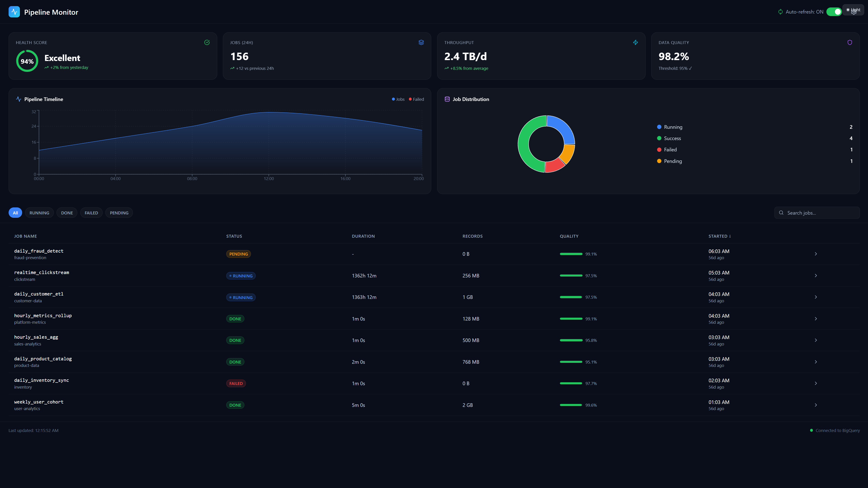
Task: Expand the daily_inventory_sync job row
Action: click(x=816, y=383)
